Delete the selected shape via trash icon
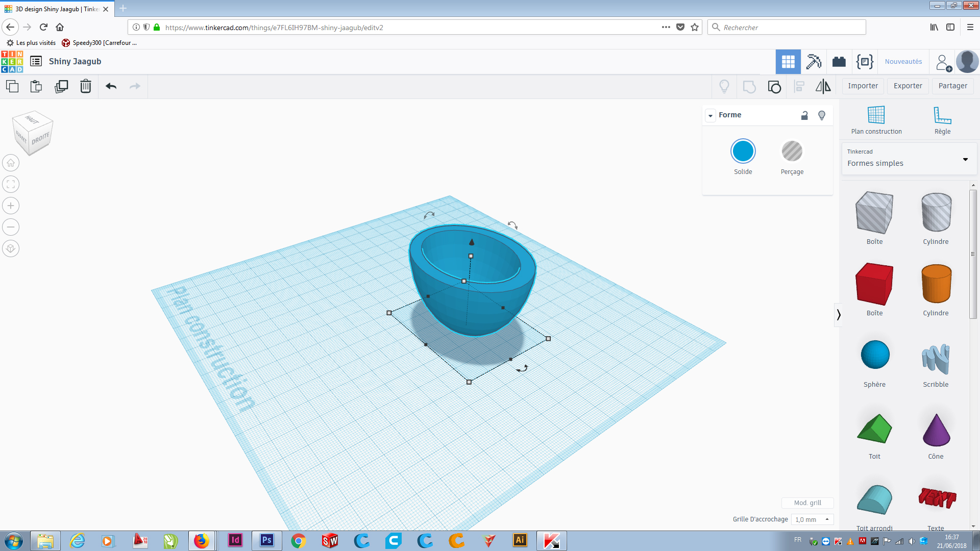 coord(86,86)
